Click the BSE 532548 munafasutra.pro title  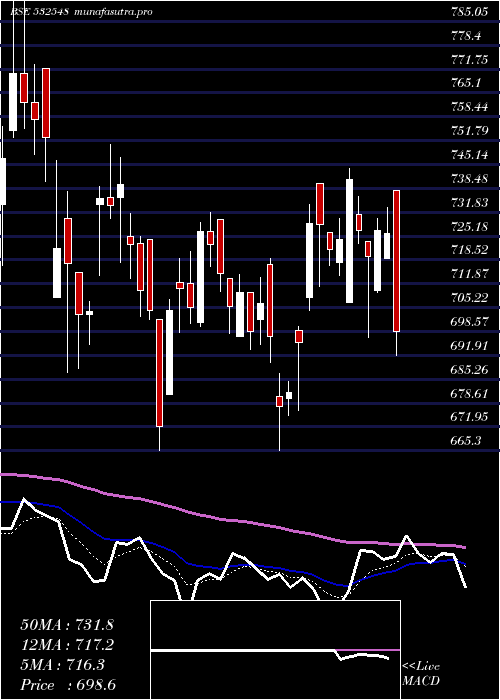coord(81,12)
